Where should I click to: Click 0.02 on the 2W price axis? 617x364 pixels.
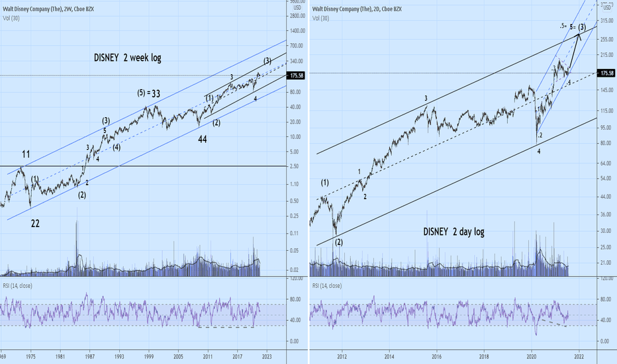(294, 270)
